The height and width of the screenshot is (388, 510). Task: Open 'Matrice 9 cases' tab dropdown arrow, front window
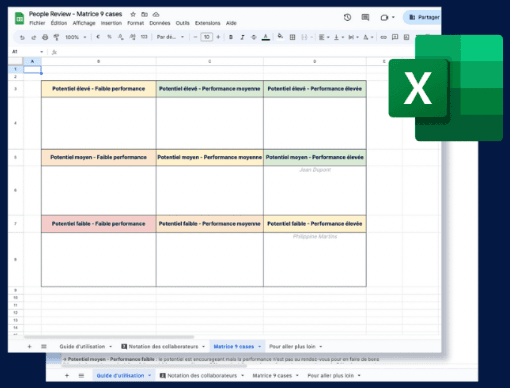point(260,347)
